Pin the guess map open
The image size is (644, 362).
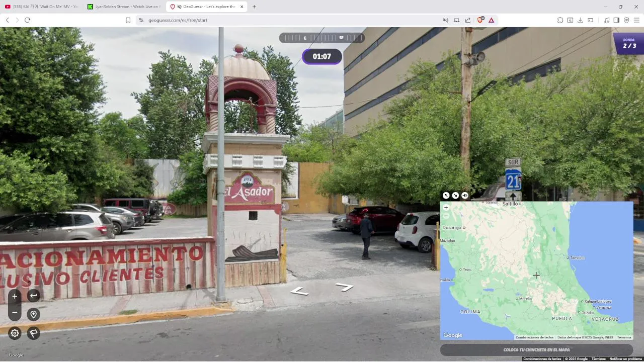(x=465, y=196)
